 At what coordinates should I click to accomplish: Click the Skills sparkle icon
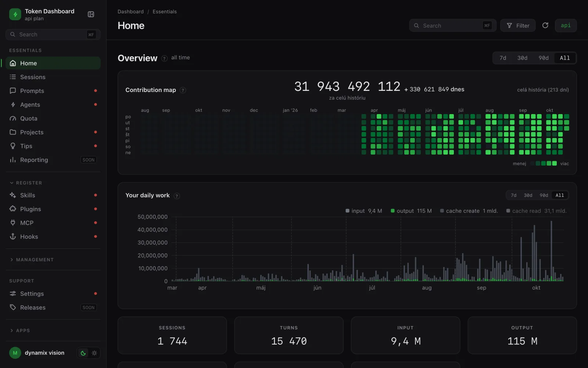[x=13, y=195]
